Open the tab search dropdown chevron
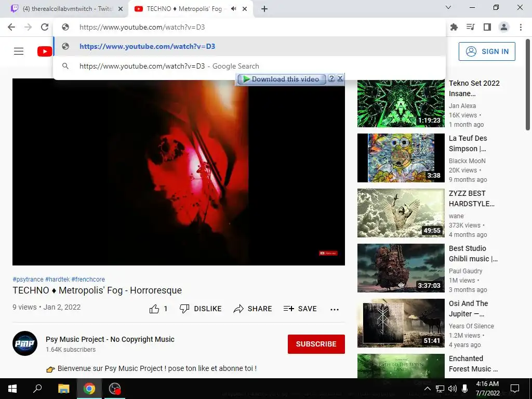The height and width of the screenshot is (399, 532). pyautogui.click(x=448, y=7)
